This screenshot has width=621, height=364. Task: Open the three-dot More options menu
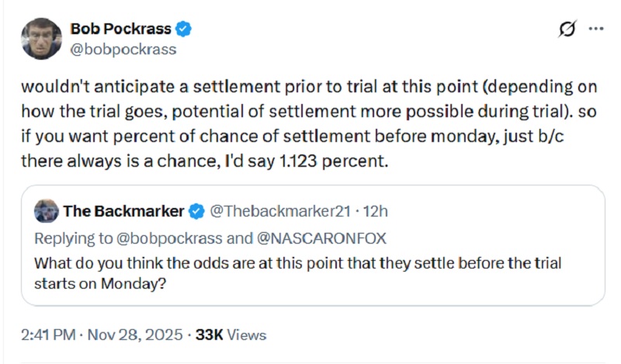(595, 29)
